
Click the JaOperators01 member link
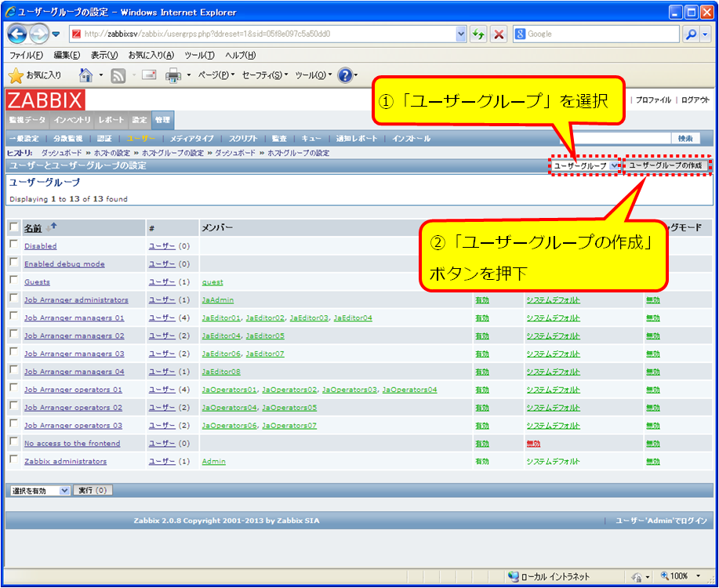tap(229, 390)
